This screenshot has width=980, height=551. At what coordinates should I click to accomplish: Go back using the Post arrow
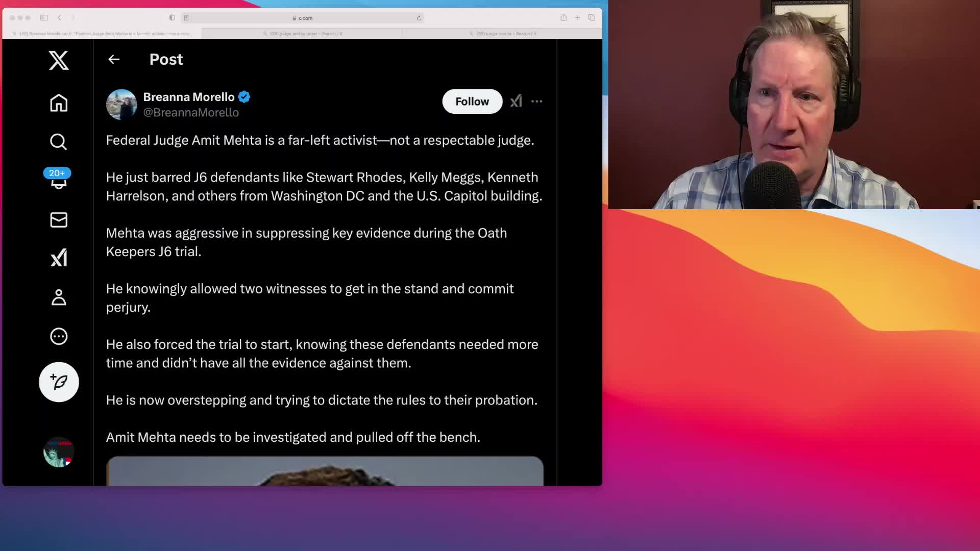pos(114,60)
